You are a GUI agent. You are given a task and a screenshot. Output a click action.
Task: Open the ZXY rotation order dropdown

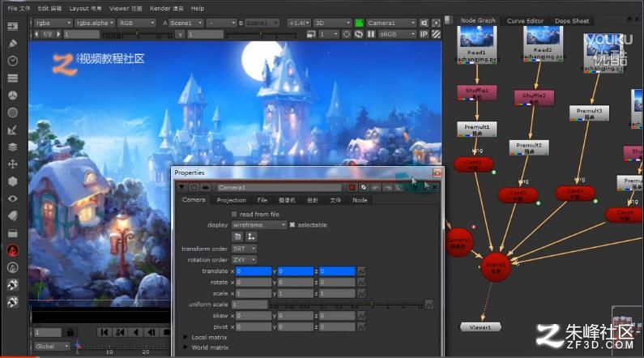tap(244, 260)
